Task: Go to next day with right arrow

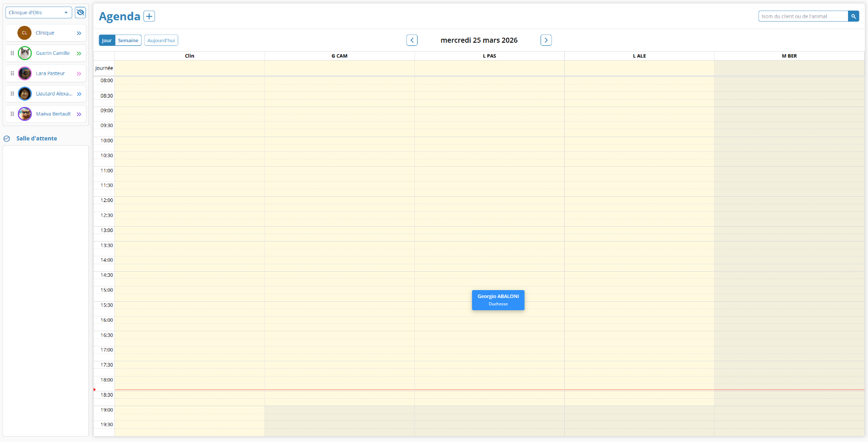Action: (546, 40)
